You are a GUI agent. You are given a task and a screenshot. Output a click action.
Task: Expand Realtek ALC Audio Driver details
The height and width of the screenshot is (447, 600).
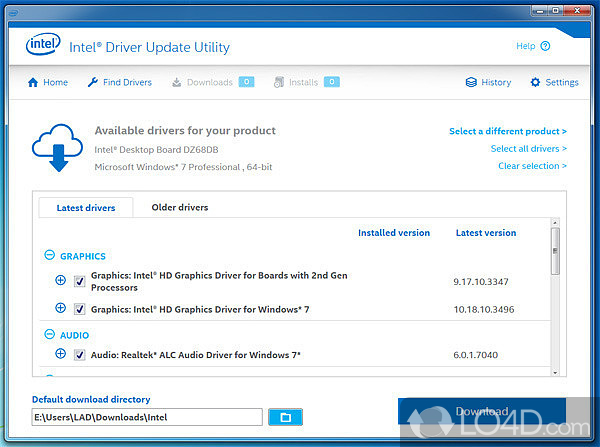(61, 354)
